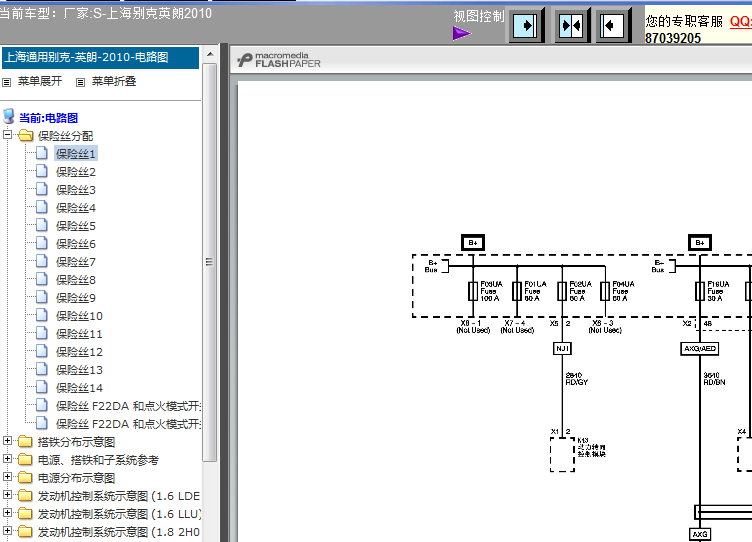Click folder icon of 发动机控制系统示意图 (1.6 LDE
This screenshot has width=752, height=542.
[x=25, y=495]
